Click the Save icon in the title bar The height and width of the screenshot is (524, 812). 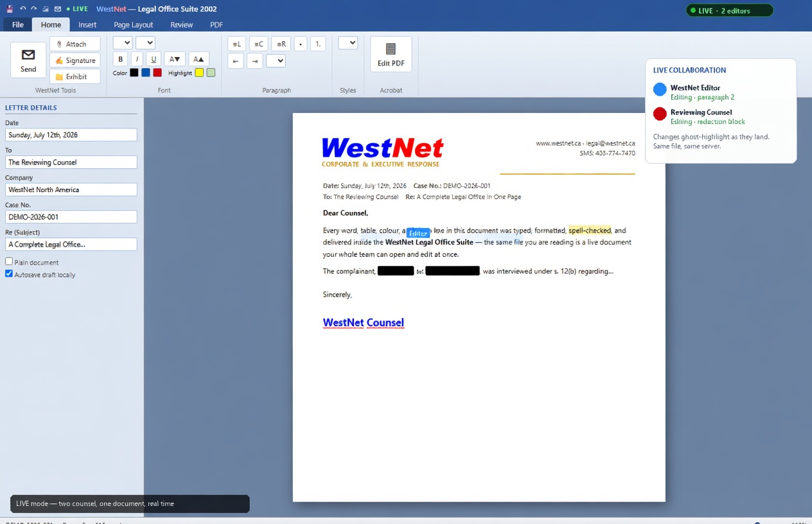coord(10,9)
